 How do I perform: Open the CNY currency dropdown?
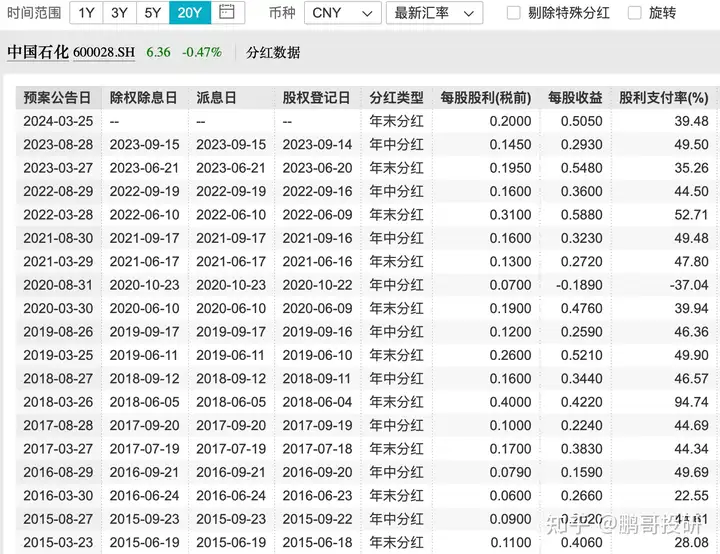343,13
